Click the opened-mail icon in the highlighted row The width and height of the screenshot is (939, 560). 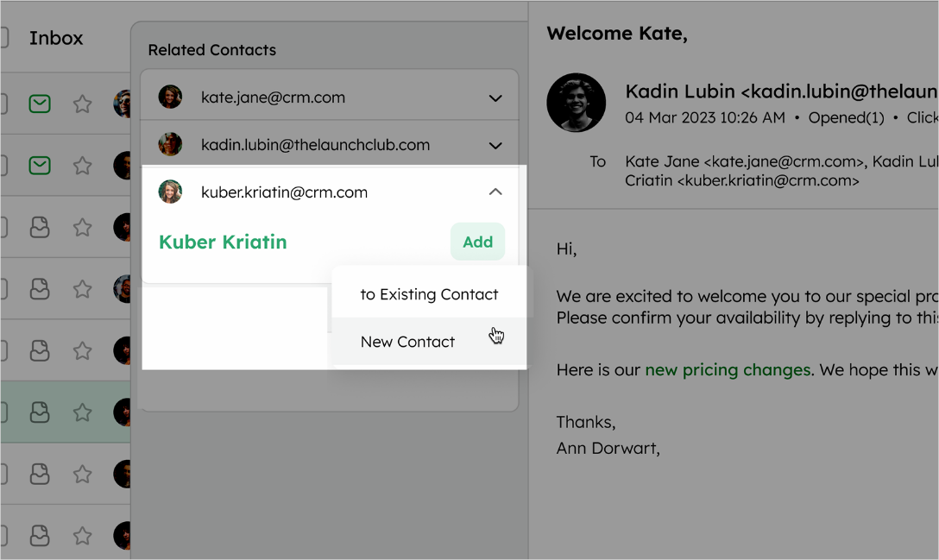click(x=40, y=412)
